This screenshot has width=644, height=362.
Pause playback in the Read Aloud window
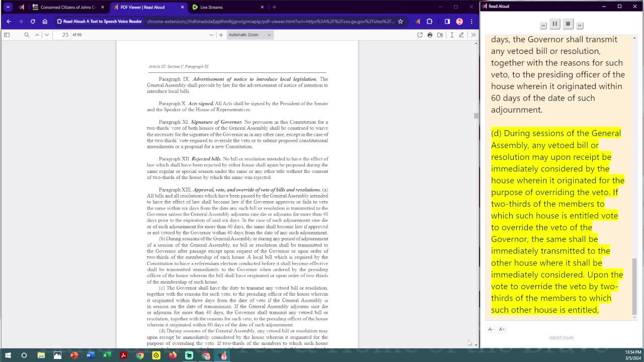555,24
